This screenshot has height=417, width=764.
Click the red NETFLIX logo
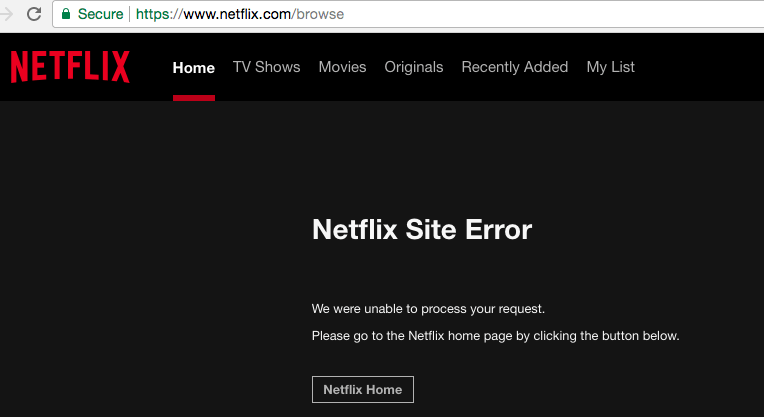70,67
